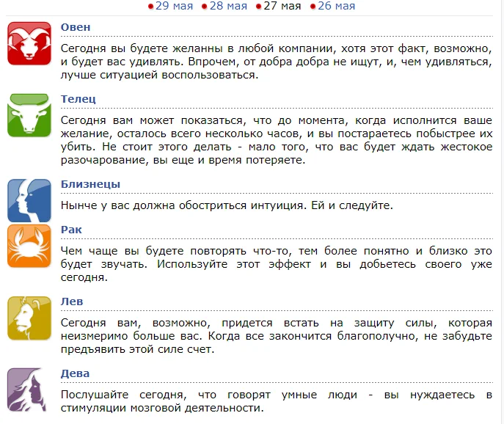This screenshot has height=424, width=504.
Task: Click the yellow Leo (Лев) icon
Action: click(x=29, y=318)
